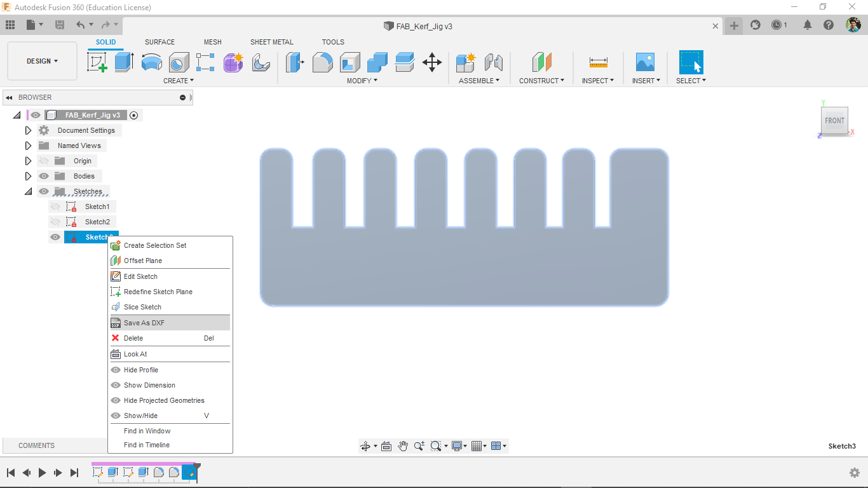
Task: Select the Shell tool icon
Action: (349, 62)
